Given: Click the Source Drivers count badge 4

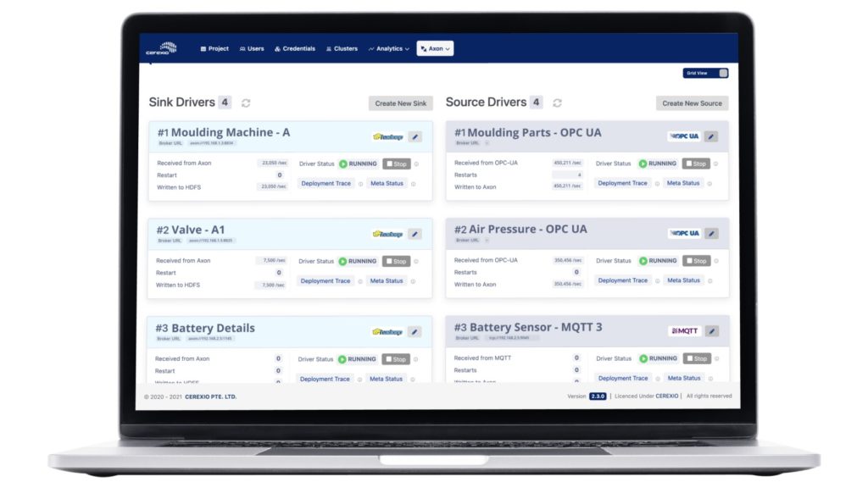Looking at the screenshot, I should tap(536, 103).
